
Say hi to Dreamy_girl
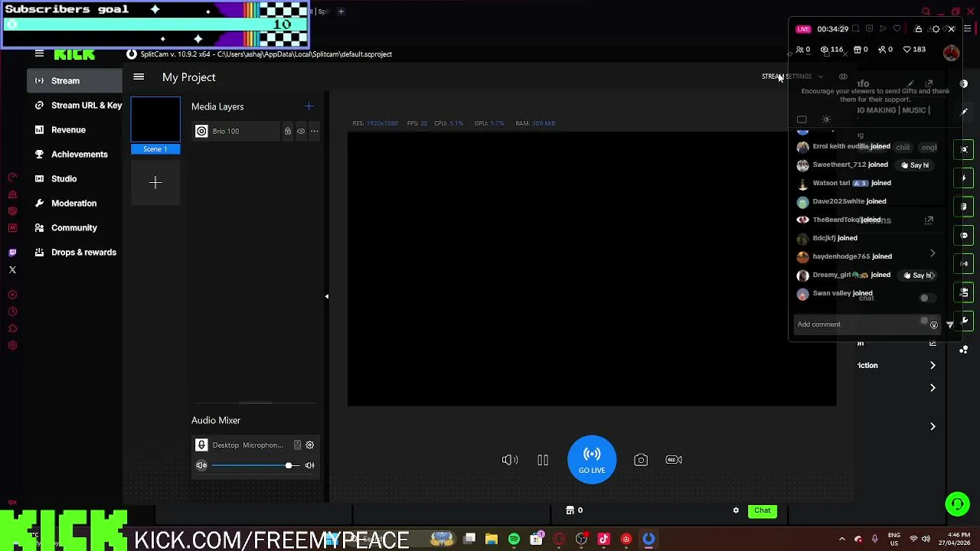pyautogui.click(x=917, y=275)
